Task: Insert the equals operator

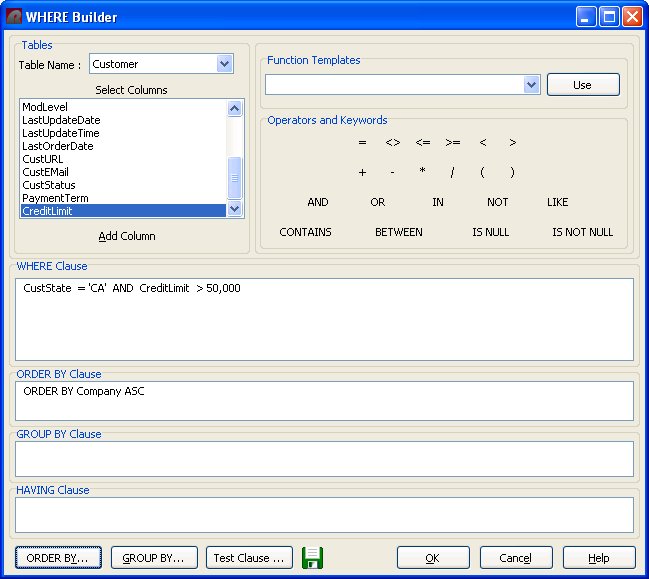Action: coord(362,143)
